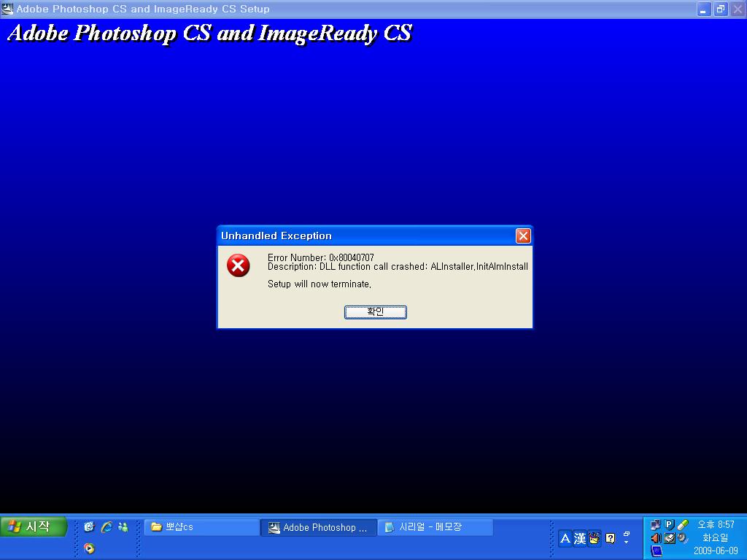This screenshot has width=747, height=560.
Task: Restore down the Photoshop CS Setup window
Action: [x=721, y=9]
